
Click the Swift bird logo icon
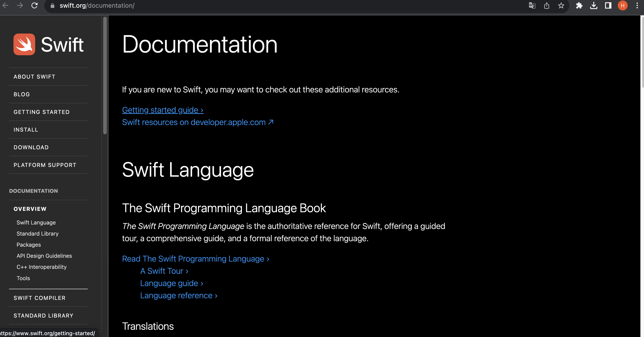pyautogui.click(x=24, y=44)
